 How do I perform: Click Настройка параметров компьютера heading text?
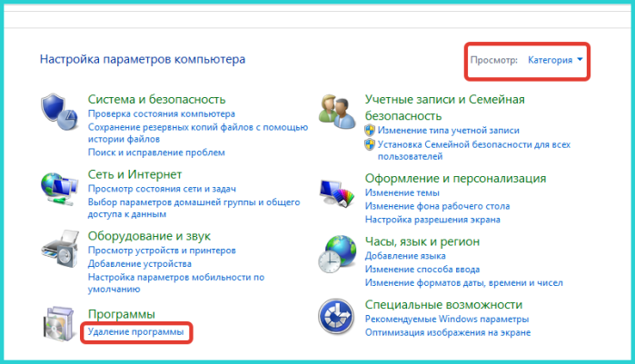(143, 59)
